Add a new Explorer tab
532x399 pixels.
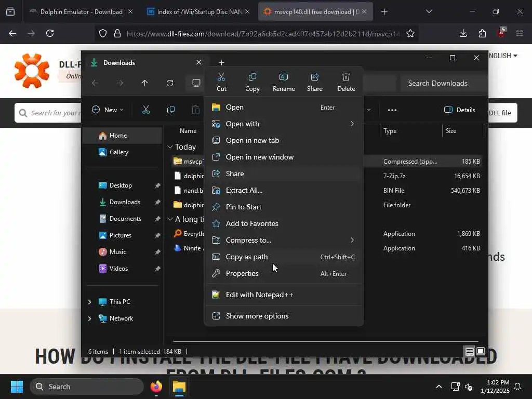[x=221, y=63]
